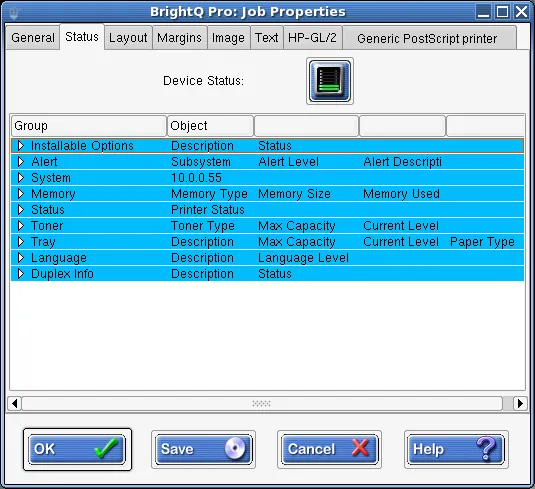
Task: Expand the Status group triangle
Action: tap(21, 210)
